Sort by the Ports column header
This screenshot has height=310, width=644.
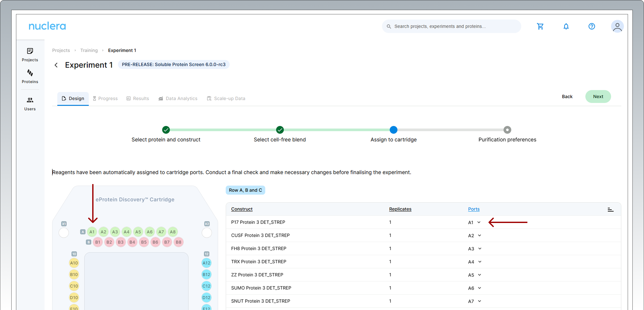tap(474, 209)
